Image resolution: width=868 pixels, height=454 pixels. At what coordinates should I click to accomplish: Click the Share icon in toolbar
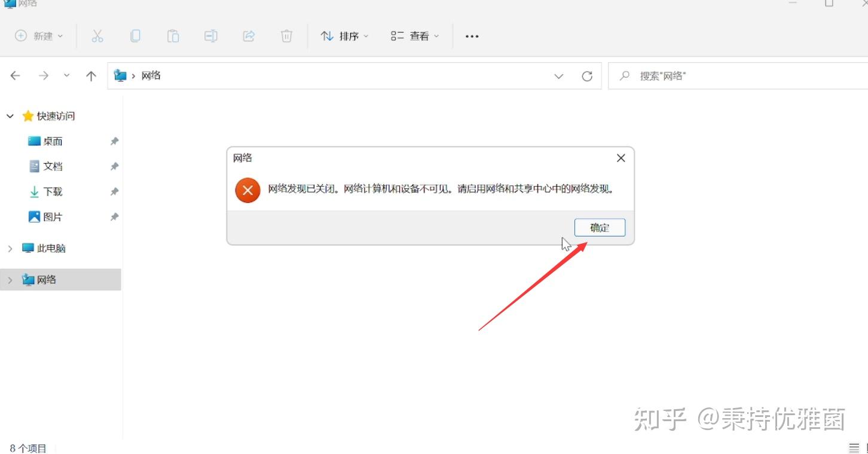[249, 36]
